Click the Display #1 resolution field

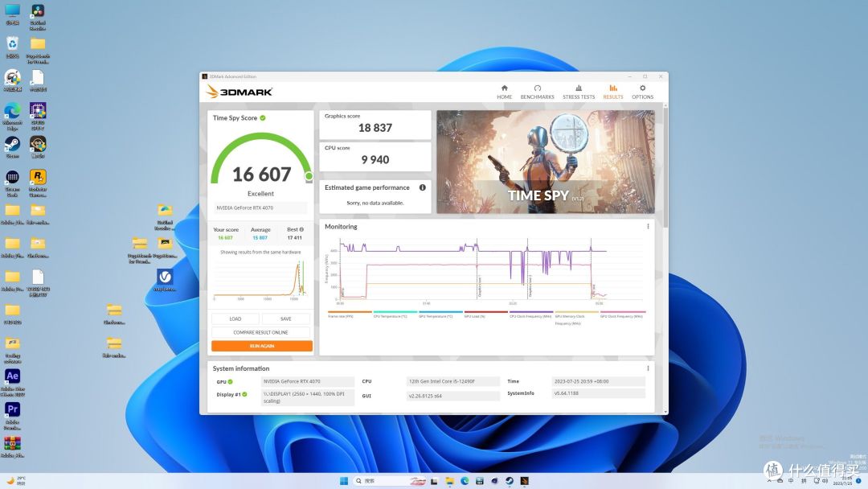308,397
